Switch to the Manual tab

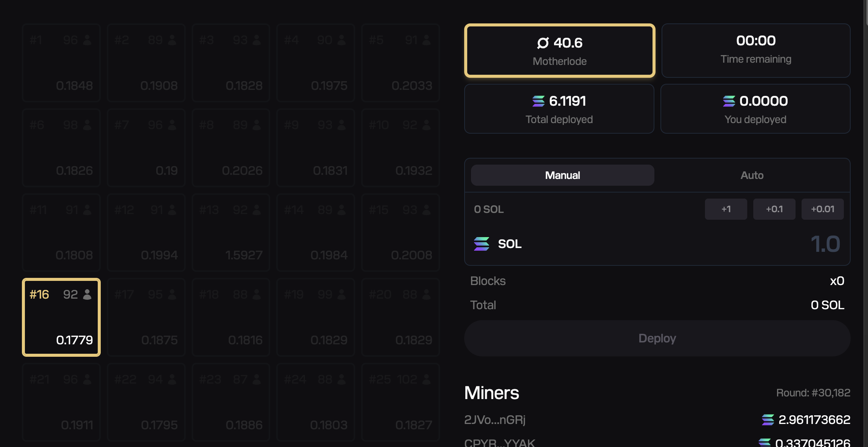pyautogui.click(x=562, y=175)
